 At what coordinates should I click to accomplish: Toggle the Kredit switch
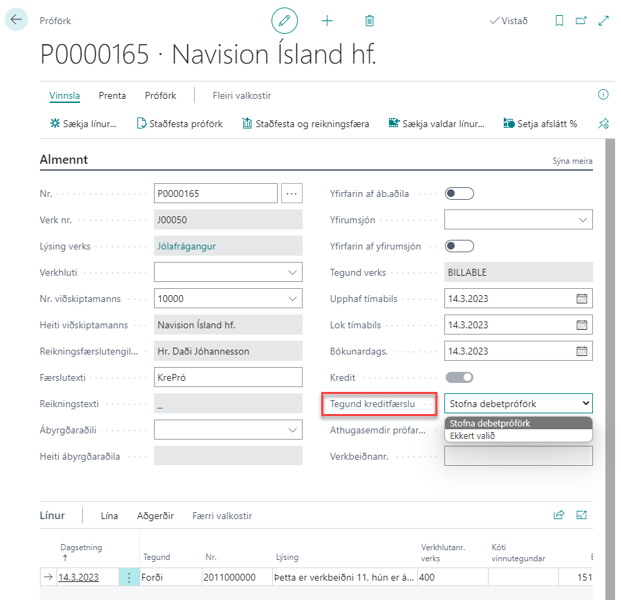(x=459, y=377)
